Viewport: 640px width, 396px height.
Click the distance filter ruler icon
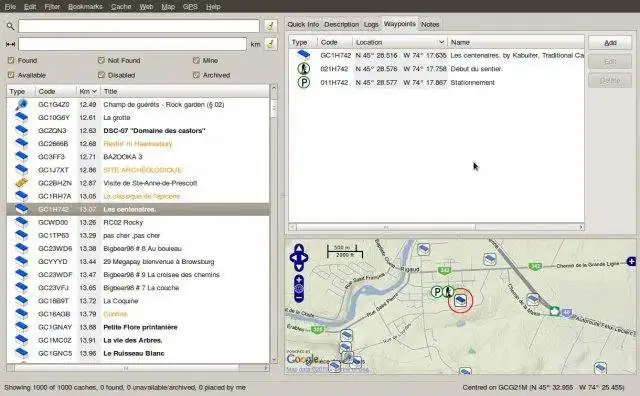(10, 44)
